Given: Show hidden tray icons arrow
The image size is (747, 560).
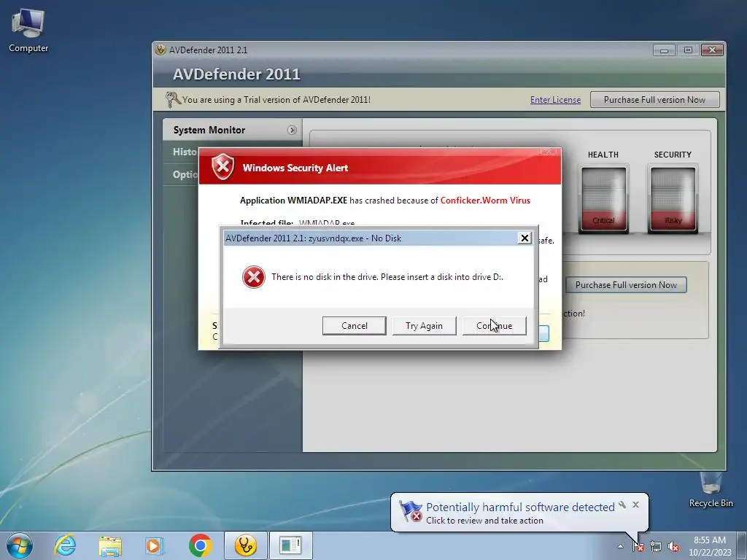Looking at the screenshot, I should tap(620, 547).
